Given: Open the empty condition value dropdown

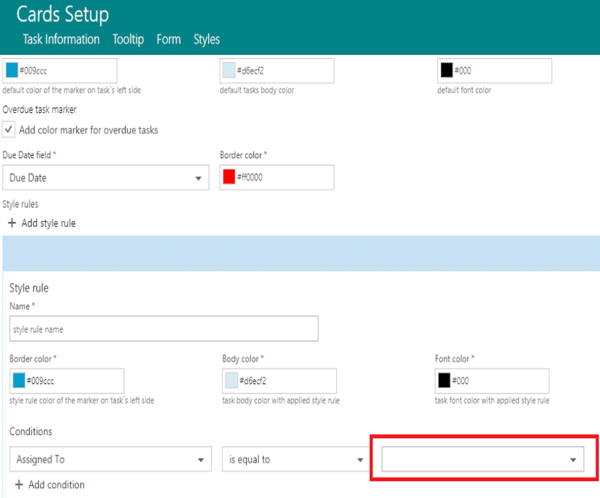Looking at the screenshot, I should [x=483, y=459].
